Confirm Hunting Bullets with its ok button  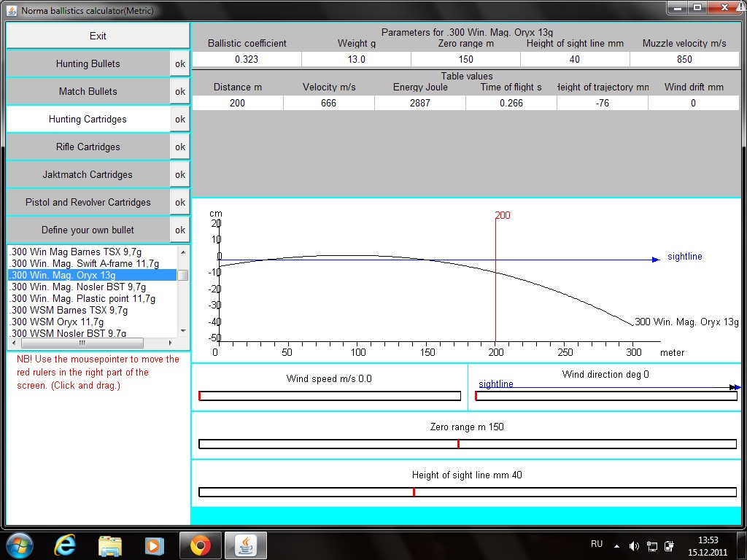click(x=179, y=64)
